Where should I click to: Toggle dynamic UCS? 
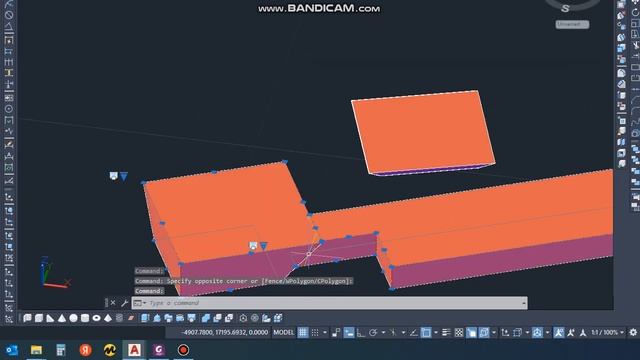(505, 333)
